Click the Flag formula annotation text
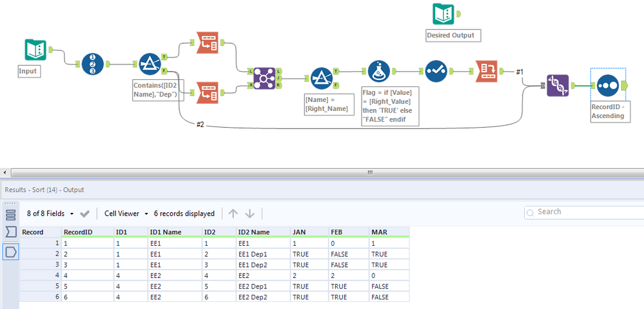Viewport: 644px width, 309px height. (x=390, y=106)
